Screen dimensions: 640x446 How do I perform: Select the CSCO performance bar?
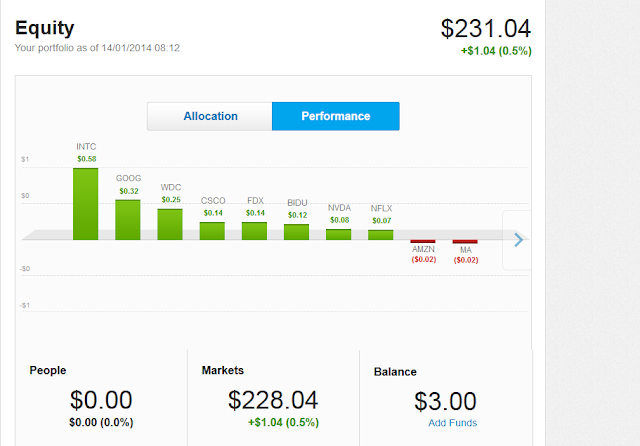(x=212, y=231)
